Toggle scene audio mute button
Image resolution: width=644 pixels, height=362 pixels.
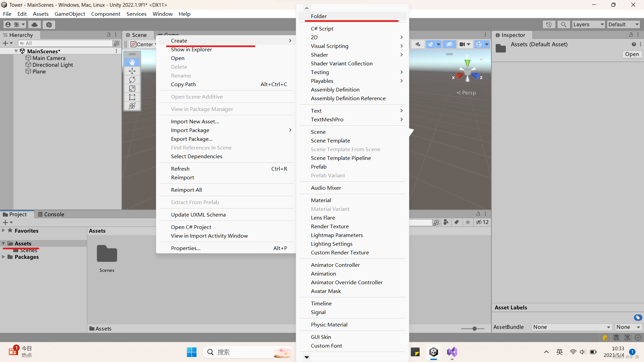click(x=418, y=44)
